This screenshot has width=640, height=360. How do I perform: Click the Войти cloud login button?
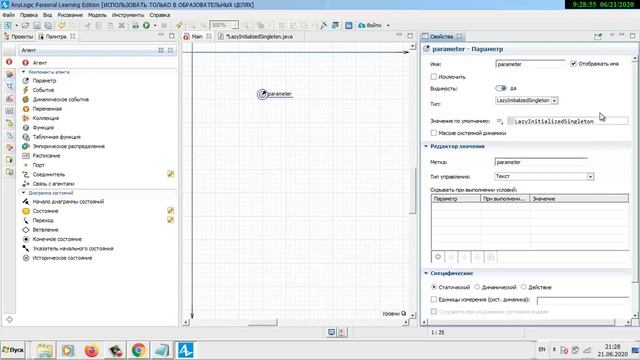[x=370, y=25]
